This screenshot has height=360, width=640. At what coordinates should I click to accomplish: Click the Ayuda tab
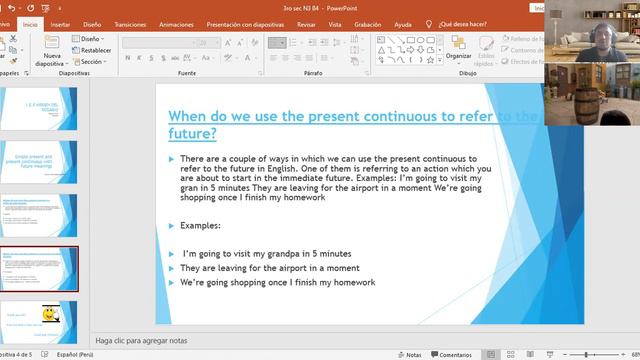point(403,24)
